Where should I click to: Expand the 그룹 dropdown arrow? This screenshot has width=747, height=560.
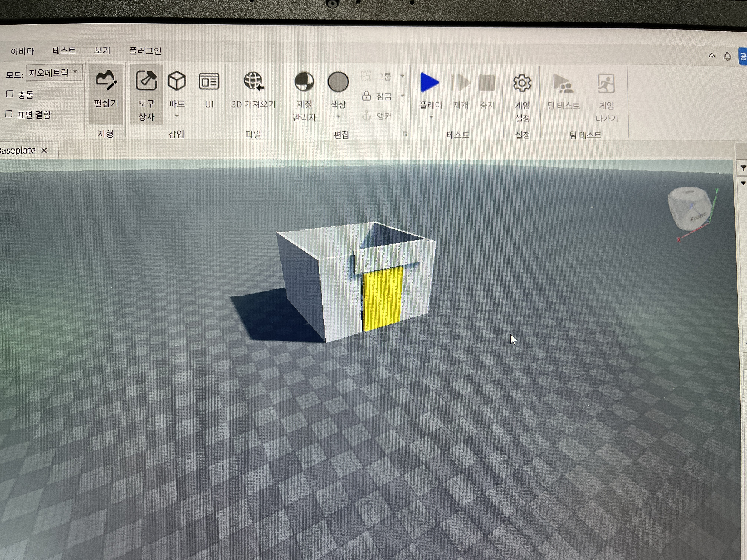[x=402, y=76]
